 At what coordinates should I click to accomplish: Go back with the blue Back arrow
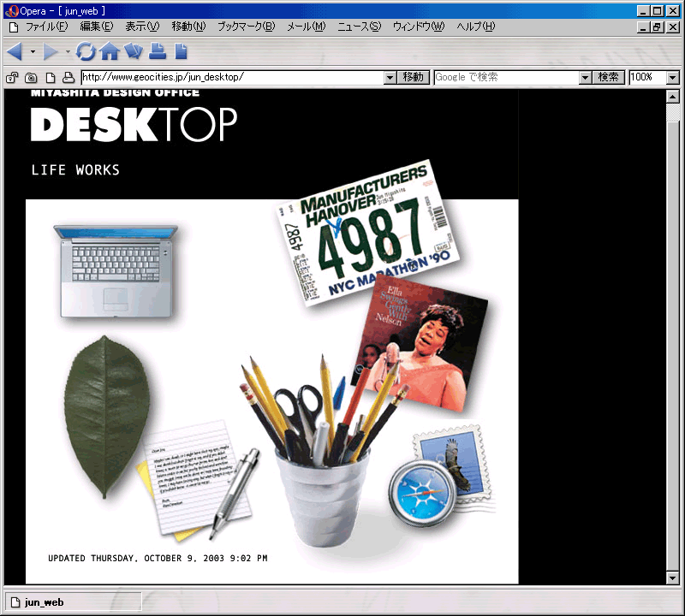(15, 51)
